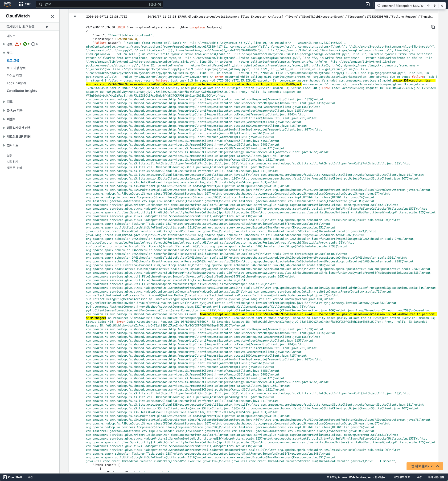This screenshot has width=448, height=481.
Task: Open 개인 정보 보호 footer link
Action: click(x=402, y=477)
